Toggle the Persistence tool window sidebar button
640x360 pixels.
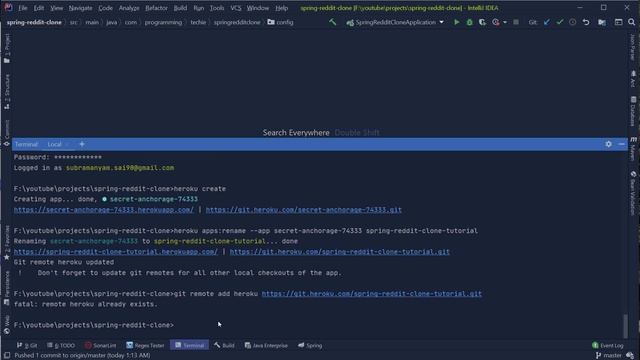pos(7,288)
